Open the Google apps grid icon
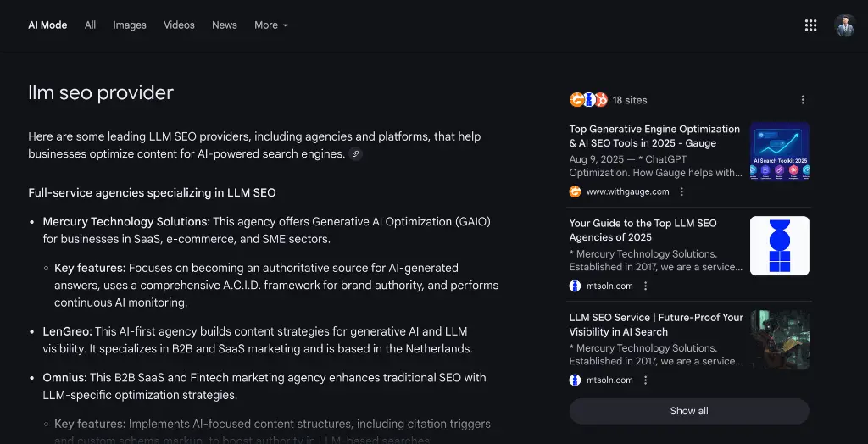Image resolution: width=868 pixels, height=444 pixels. coord(810,25)
